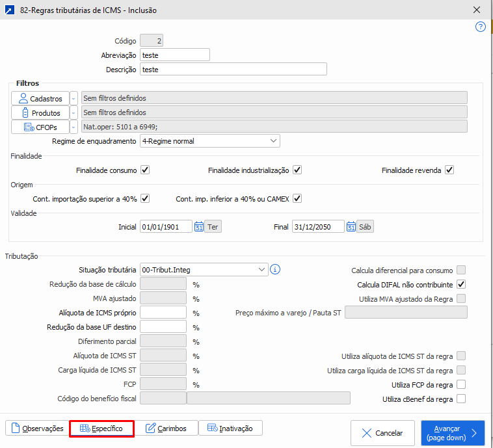Click the help question mark icon
This screenshot has width=493, height=448.
(481, 27)
